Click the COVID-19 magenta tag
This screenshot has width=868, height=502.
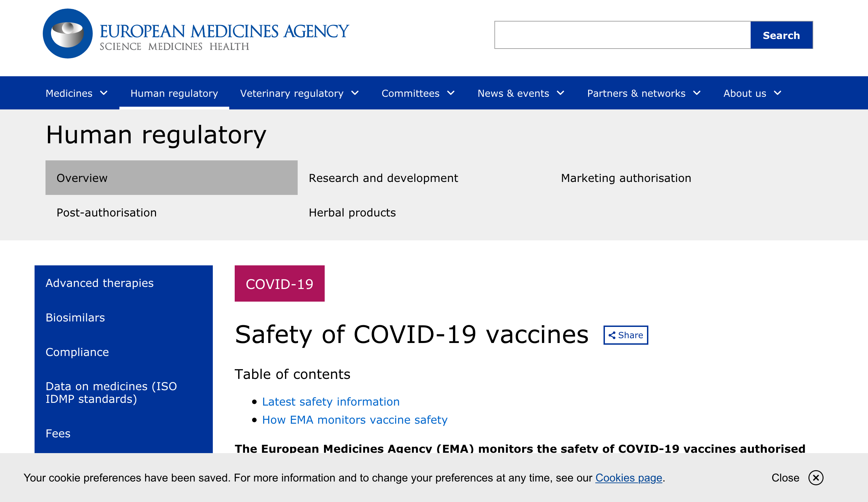pos(279,284)
